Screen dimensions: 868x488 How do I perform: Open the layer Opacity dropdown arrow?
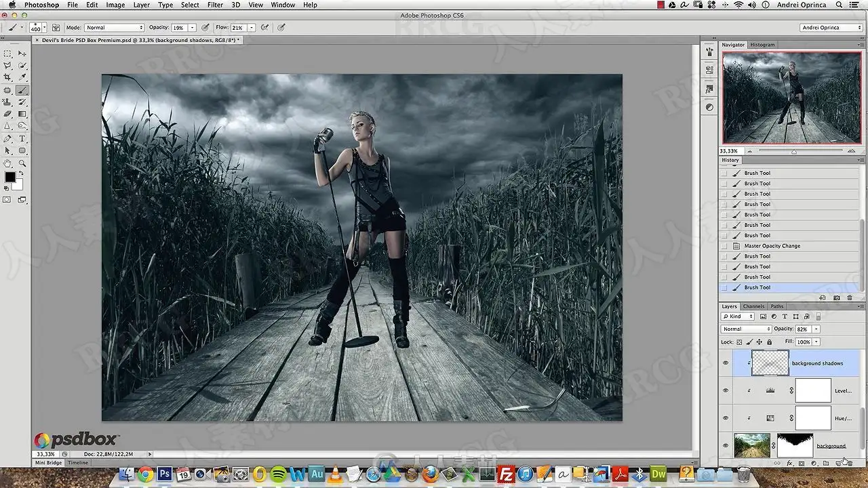click(x=816, y=329)
